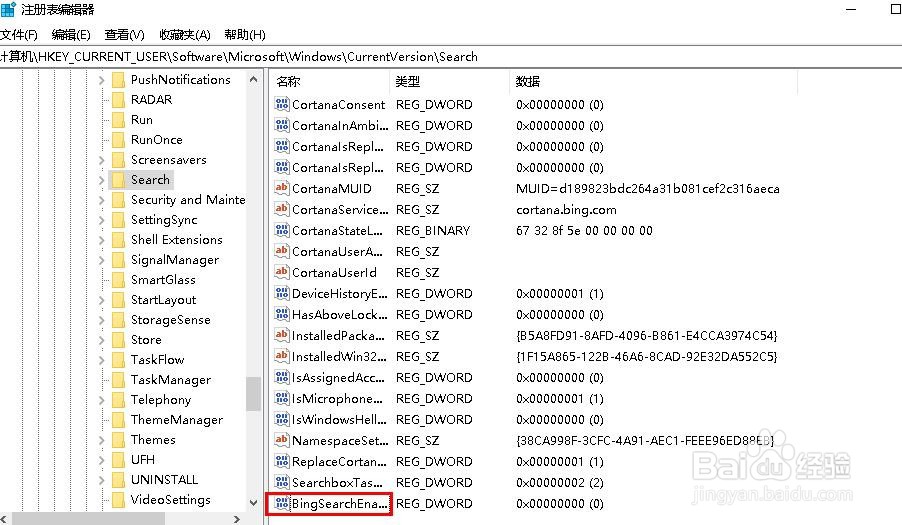
Task: Click the tree scroll down arrow
Action: coord(253,502)
